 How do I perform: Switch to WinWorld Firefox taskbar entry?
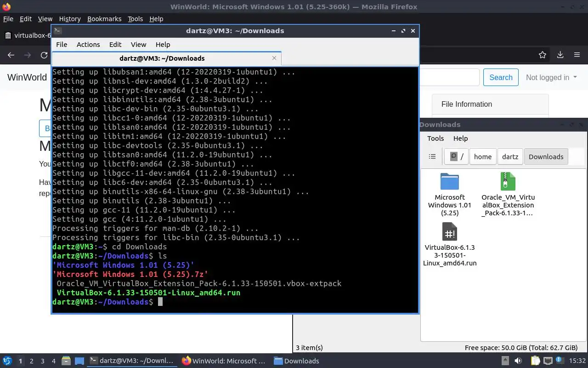click(x=224, y=361)
